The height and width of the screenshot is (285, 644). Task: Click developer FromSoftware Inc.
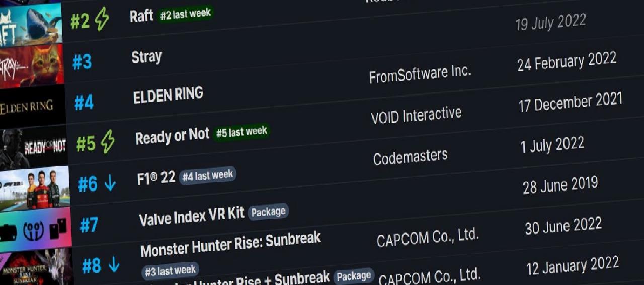click(x=420, y=74)
